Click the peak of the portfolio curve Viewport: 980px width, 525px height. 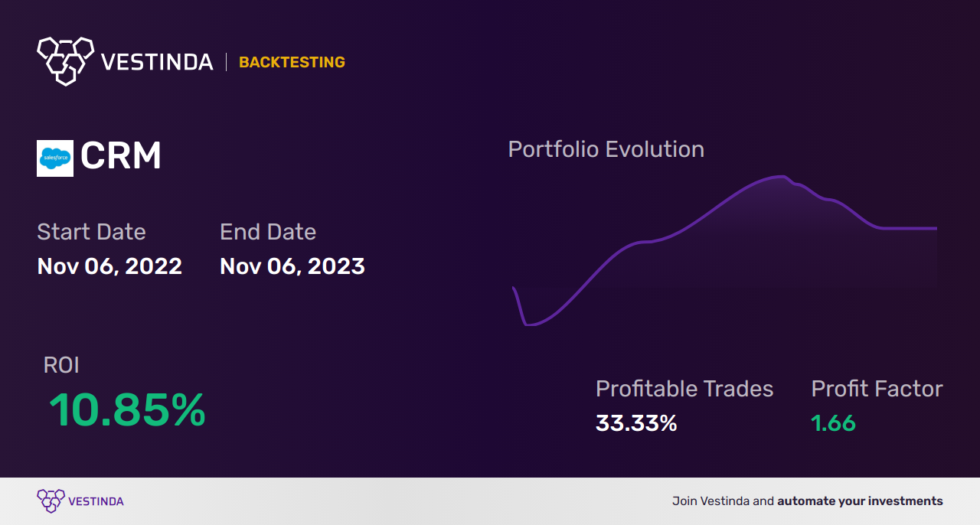[x=781, y=177]
